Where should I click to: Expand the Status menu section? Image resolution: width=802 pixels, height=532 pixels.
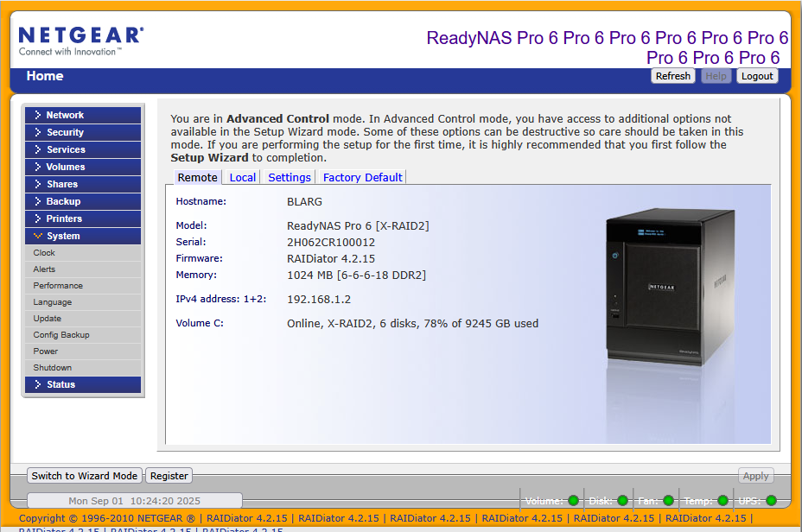point(83,384)
